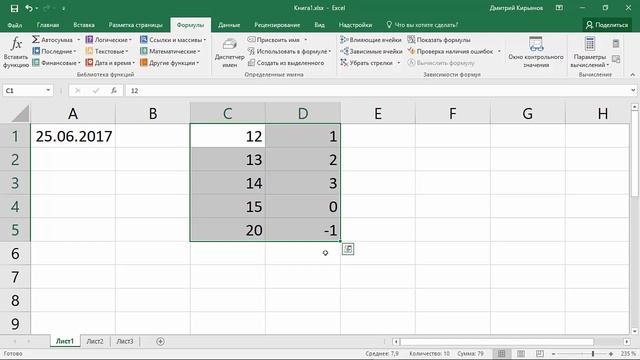Open Error Checking dropdown arrow
The width and height of the screenshot is (640, 360).
click(x=499, y=51)
